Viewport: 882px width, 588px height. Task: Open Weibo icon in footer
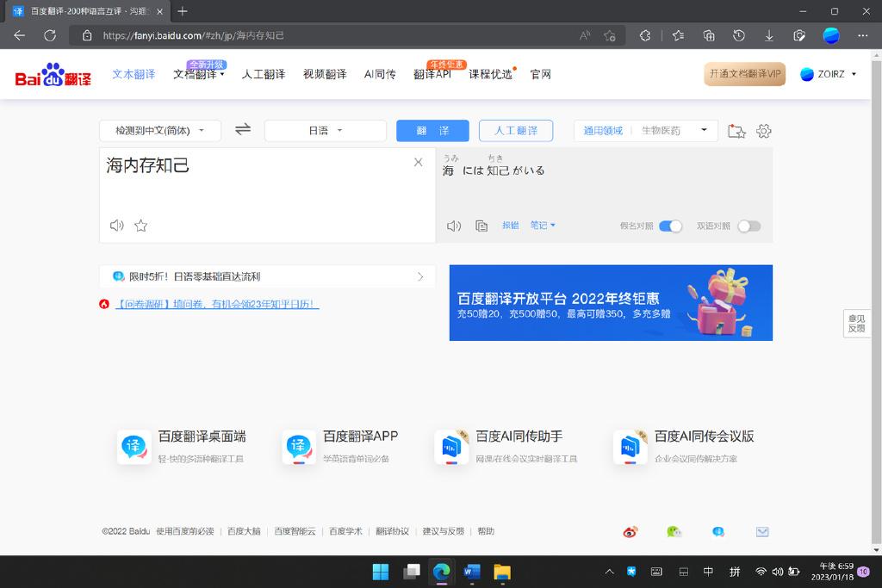(x=630, y=532)
